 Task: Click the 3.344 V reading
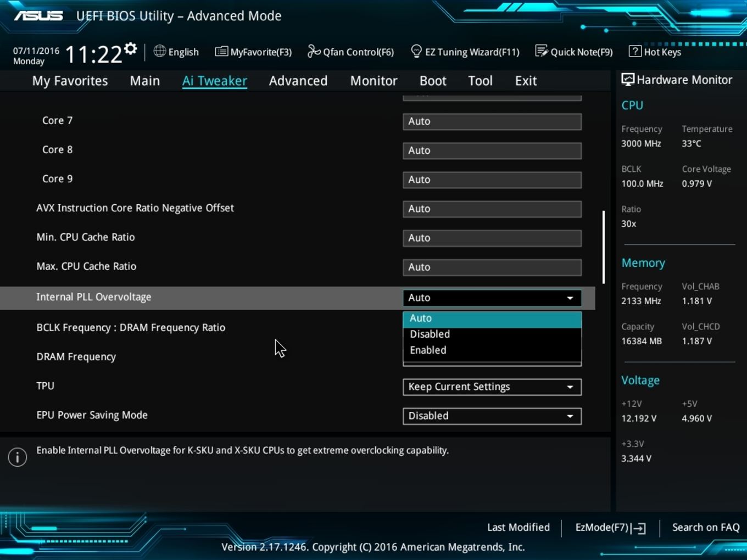[x=636, y=458]
